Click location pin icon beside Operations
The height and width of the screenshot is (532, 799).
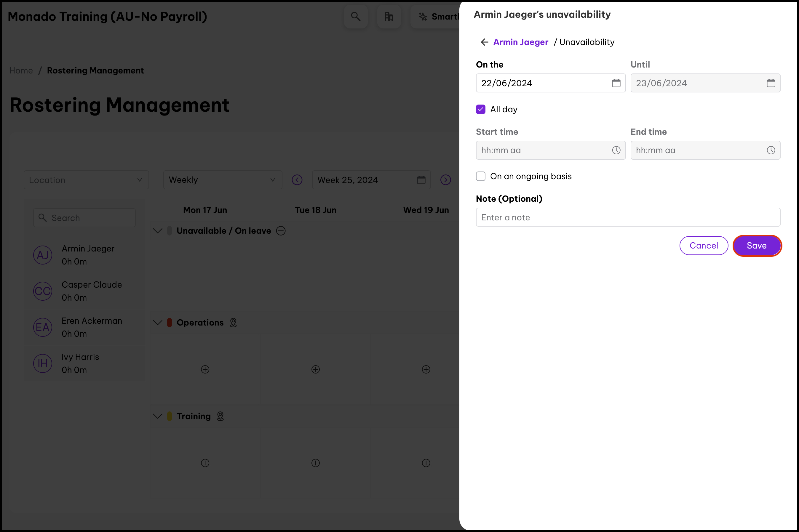tap(233, 323)
